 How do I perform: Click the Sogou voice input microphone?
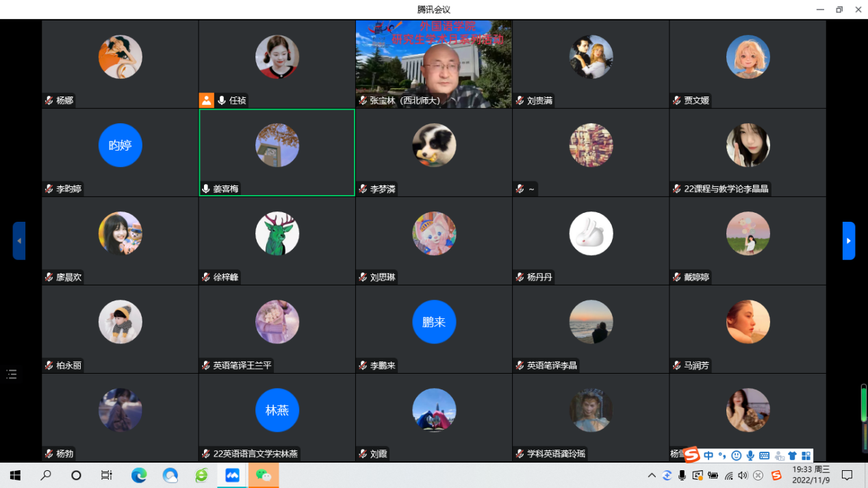[x=751, y=456]
